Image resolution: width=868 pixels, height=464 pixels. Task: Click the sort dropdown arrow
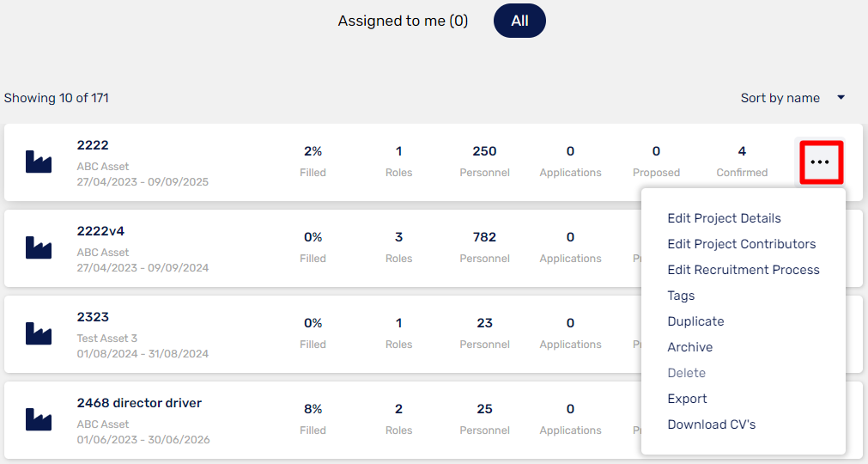841,98
